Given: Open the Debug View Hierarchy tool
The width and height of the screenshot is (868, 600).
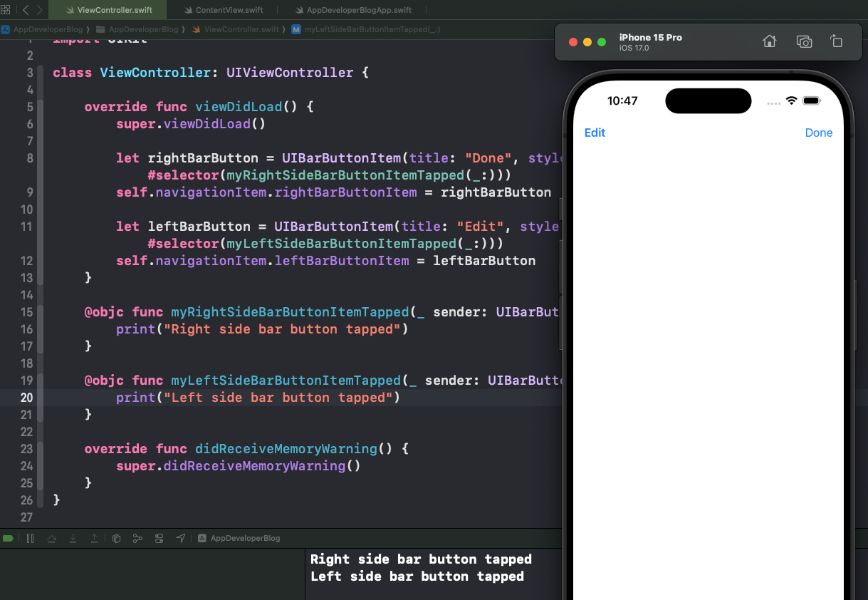Looking at the screenshot, I should click(116, 538).
